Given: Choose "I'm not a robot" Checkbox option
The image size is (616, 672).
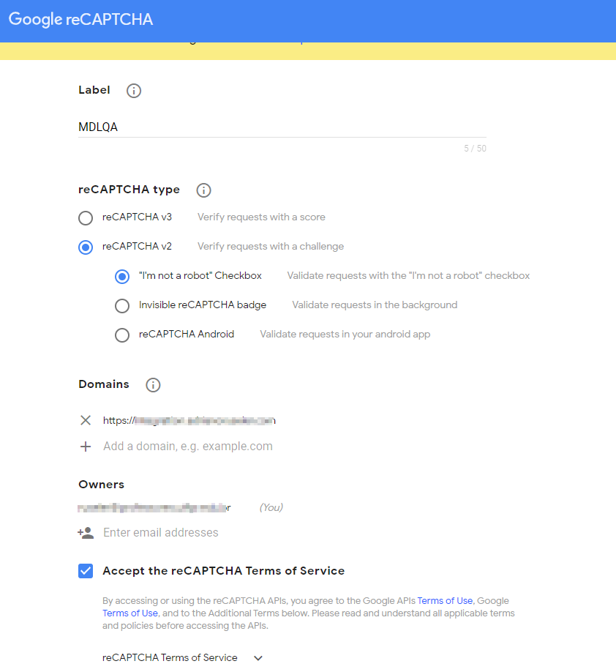Looking at the screenshot, I should coord(122,277).
